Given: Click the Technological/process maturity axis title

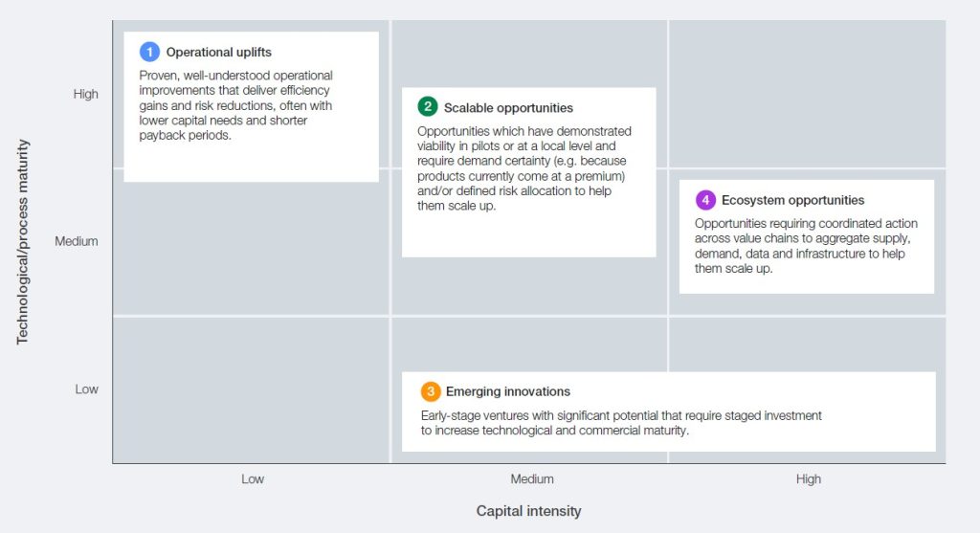Looking at the screenshot, I should point(24,241).
